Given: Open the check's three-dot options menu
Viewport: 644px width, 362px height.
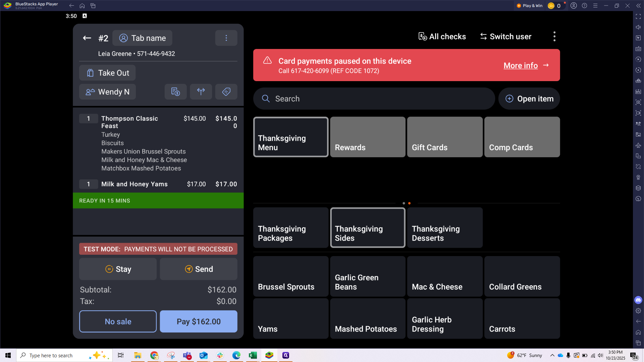Looking at the screenshot, I should tap(226, 38).
